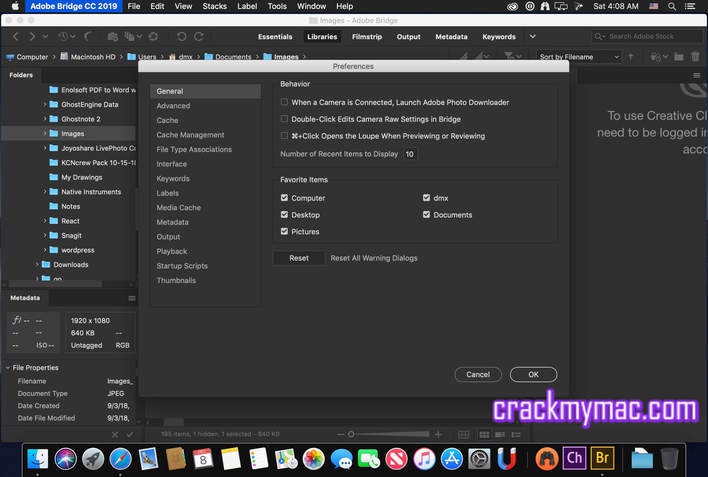The image size is (708, 477).
Task: Rotate 90 degrees clockwise
Action: pos(199,37)
